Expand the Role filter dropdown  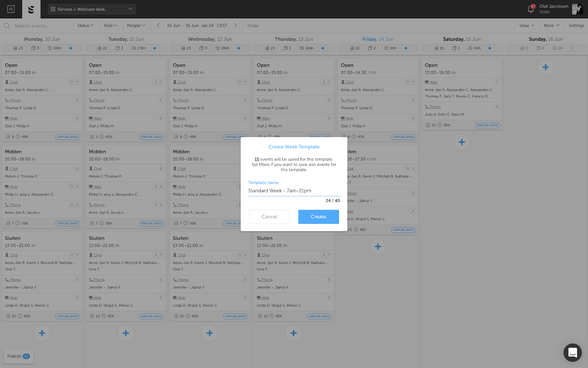[110, 25]
